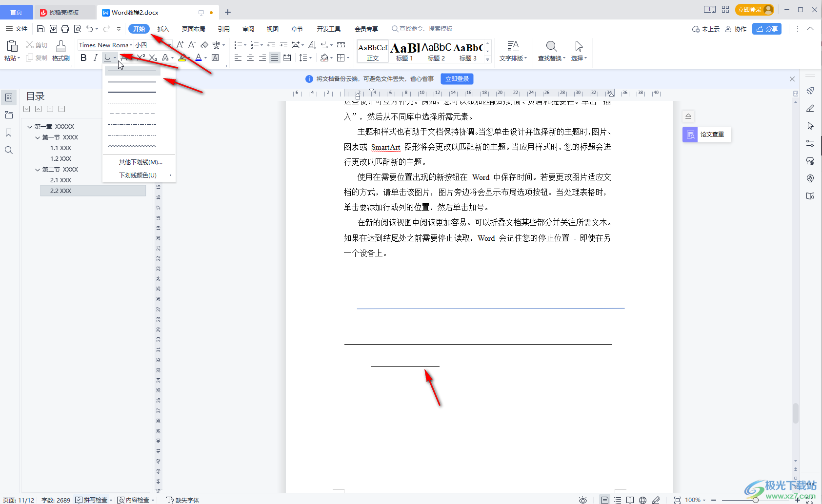Collapse the 第一章 XXXXX tree node
The height and width of the screenshot is (504, 822).
point(30,127)
